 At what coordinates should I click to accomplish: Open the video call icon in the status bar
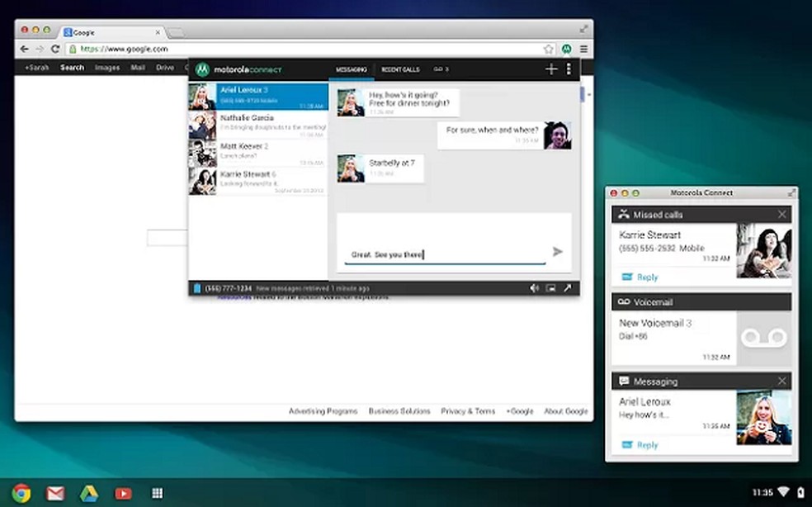[550, 288]
